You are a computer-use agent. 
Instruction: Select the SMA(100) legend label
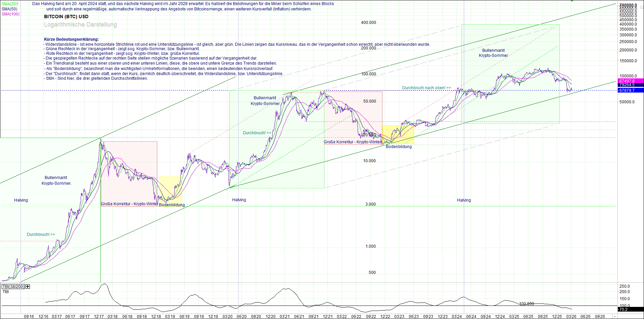[10, 14]
